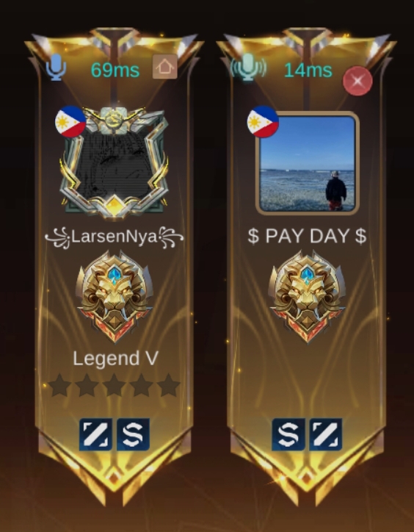The width and height of the screenshot is (414, 532).
Task: Click the Legend V rank label
Action: (116, 359)
